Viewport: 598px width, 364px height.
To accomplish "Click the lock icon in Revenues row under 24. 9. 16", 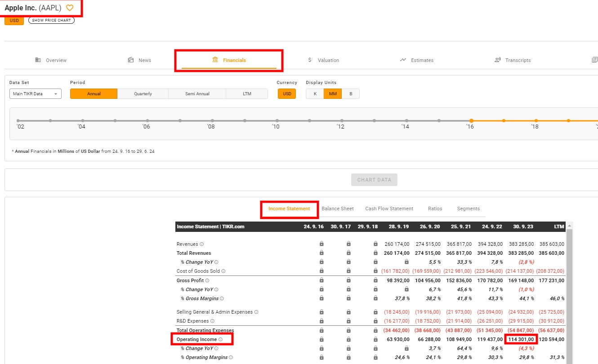I will pyautogui.click(x=321, y=244).
